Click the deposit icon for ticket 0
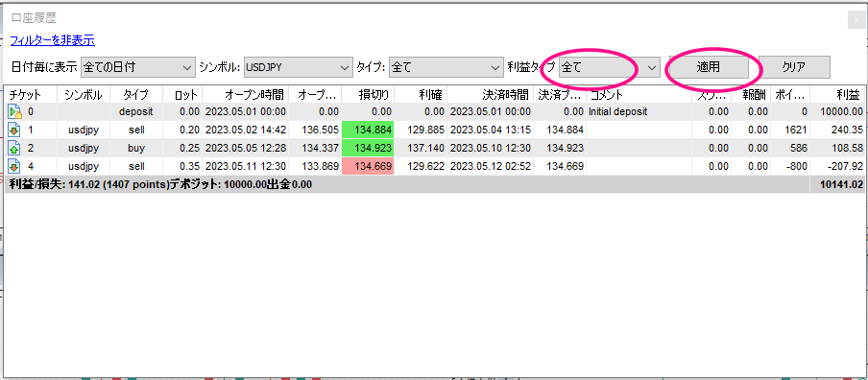 (14, 111)
